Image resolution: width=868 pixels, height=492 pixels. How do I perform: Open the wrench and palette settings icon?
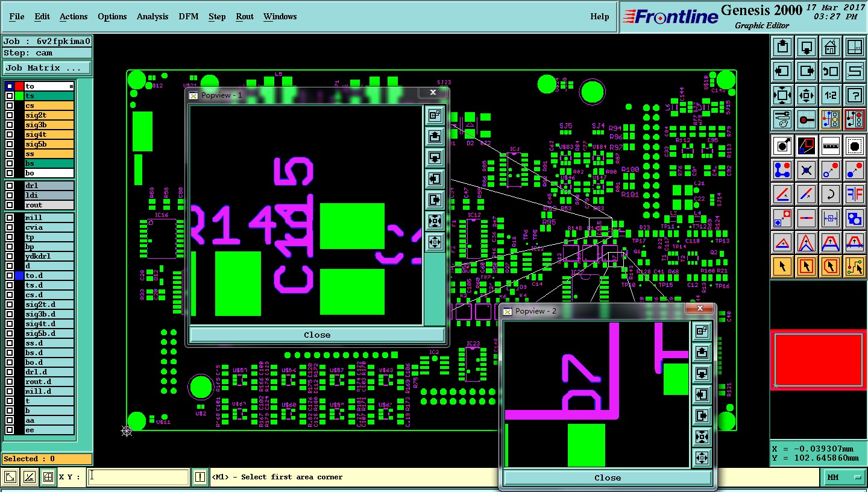pos(782,119)
